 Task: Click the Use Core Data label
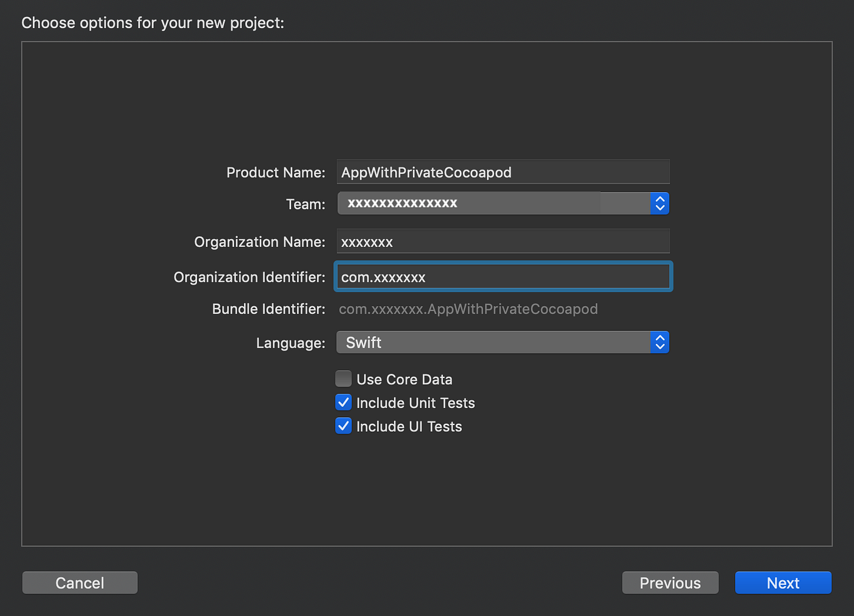click(x=404, y=379)
